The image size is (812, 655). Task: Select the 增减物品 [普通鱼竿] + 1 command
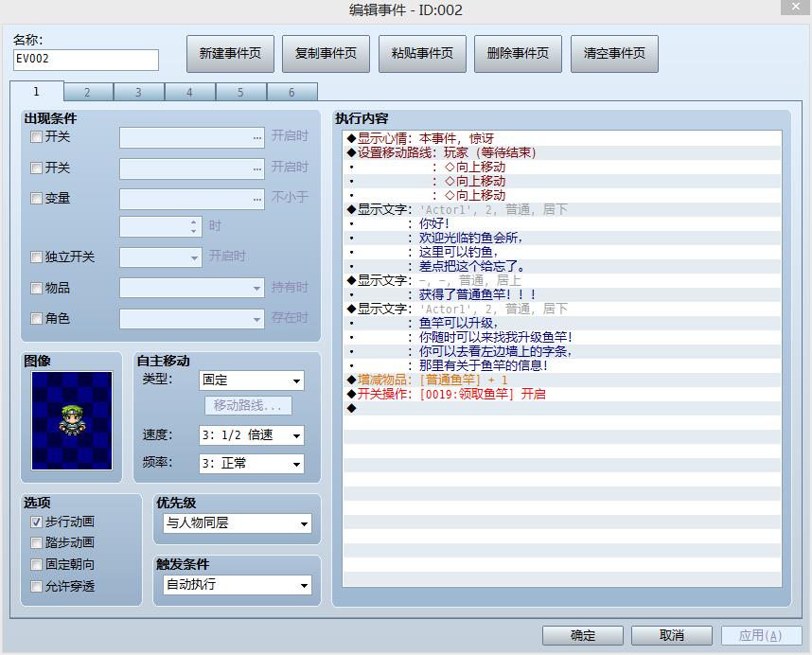click(562, 381)
